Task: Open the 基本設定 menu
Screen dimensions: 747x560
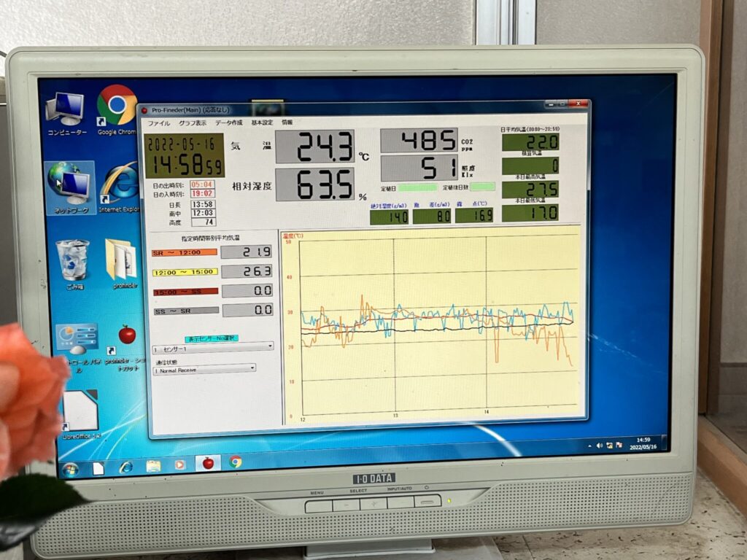Action: tap(262, 123)
